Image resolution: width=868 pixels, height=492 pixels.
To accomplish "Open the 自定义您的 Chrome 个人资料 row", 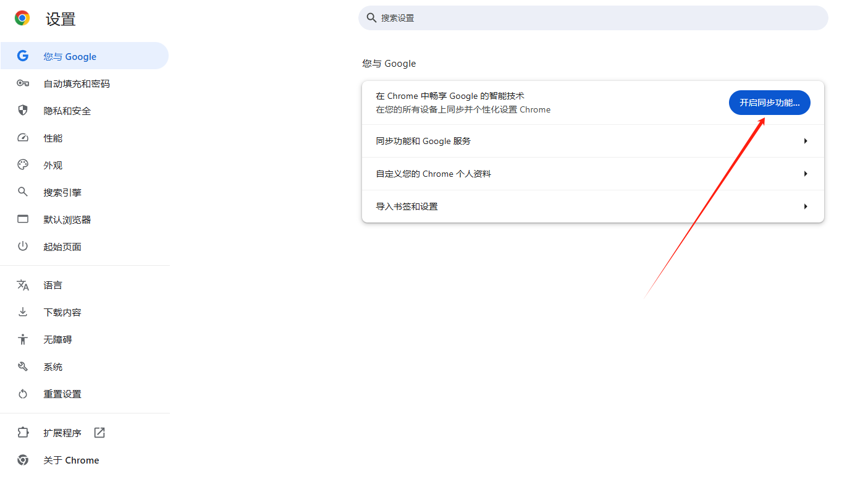I will tap(593, 174).
